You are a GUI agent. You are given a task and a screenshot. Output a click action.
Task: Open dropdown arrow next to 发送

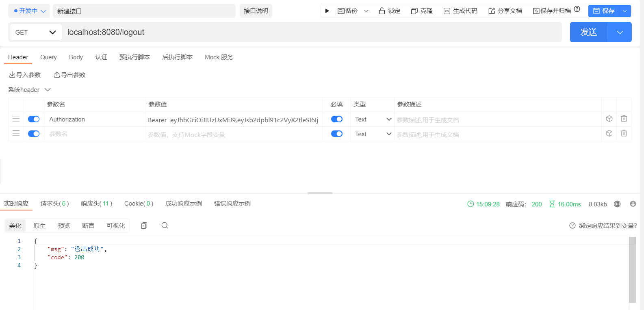point(620,32)
